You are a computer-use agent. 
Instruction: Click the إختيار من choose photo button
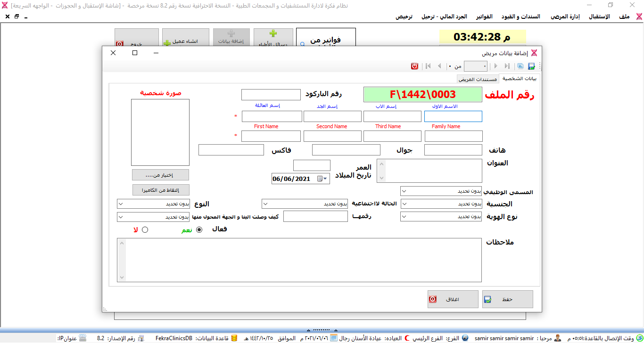coord(160,175)
